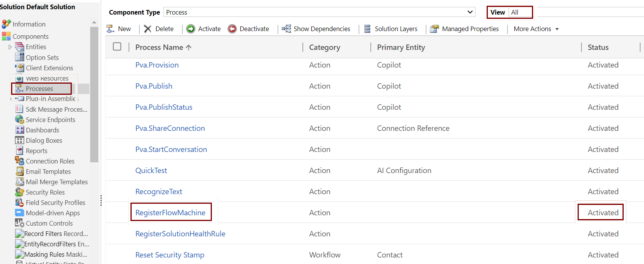Screen dimensions: 644x264
Task: Expand the Entities tree node
Action: (10, 47)
